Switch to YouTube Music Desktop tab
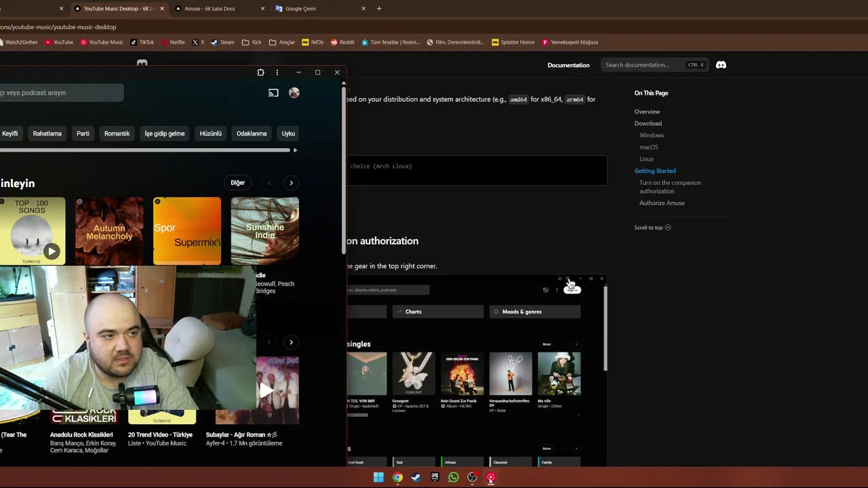868x488 pixels. [119, 9]
